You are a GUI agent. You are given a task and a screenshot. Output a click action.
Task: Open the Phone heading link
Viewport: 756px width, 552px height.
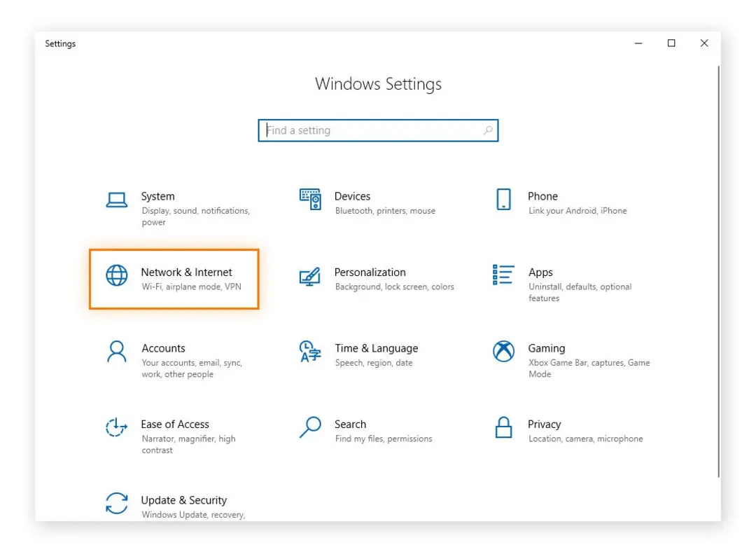(x=543, y=196)
